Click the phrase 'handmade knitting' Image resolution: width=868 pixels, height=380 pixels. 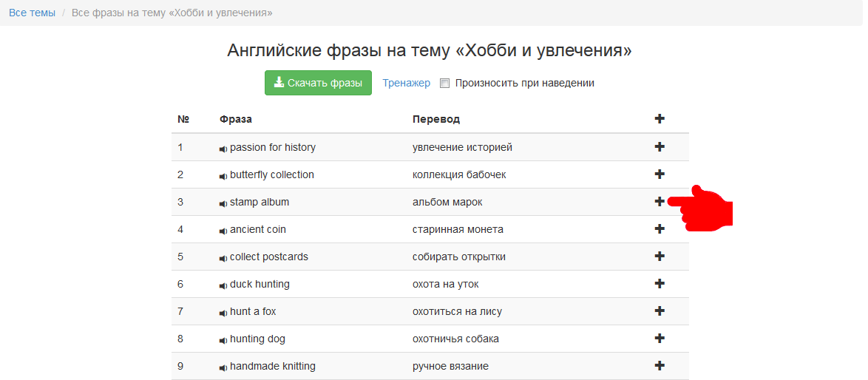point(273,366)
